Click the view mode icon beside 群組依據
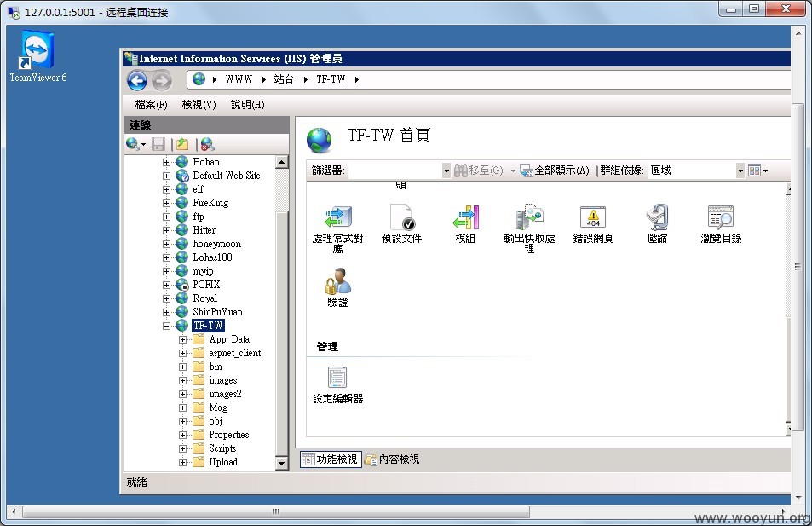The height and width of the screenshot is (526, 812). click(x=755, y=170)
